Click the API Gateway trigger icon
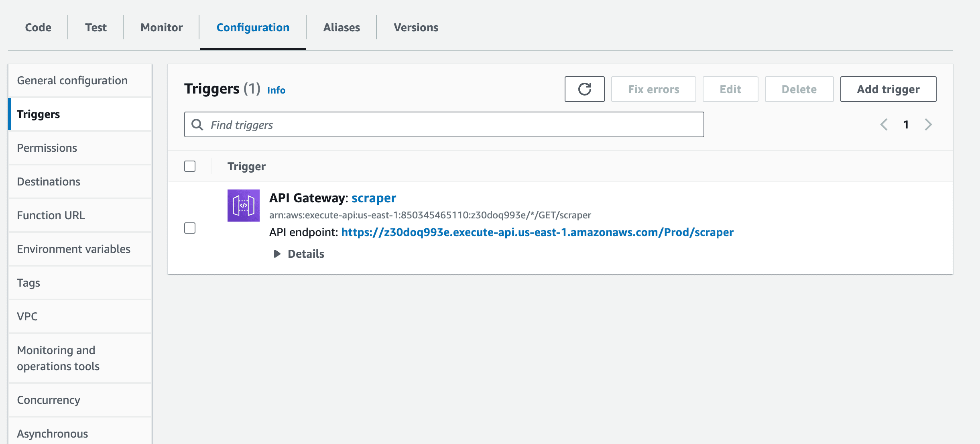The image size is (980, 444). coord(243,205)
